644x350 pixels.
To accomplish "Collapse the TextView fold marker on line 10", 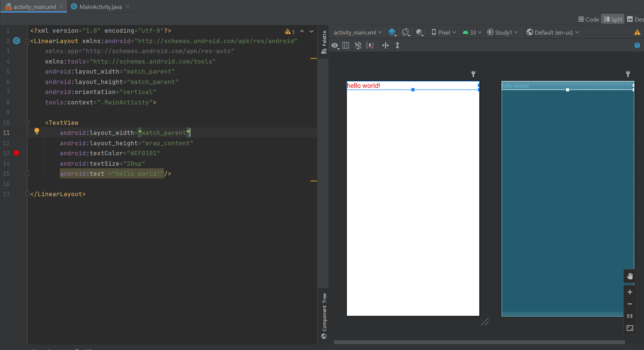I will [x=27, y=123].
